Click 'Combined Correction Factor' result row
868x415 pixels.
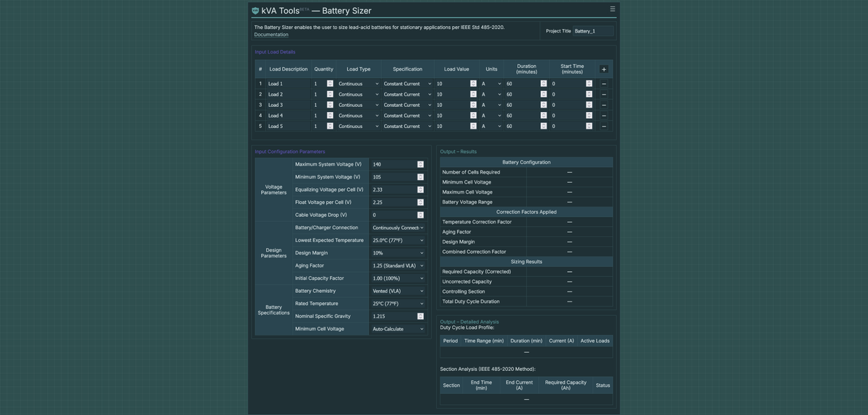point(527,252)
